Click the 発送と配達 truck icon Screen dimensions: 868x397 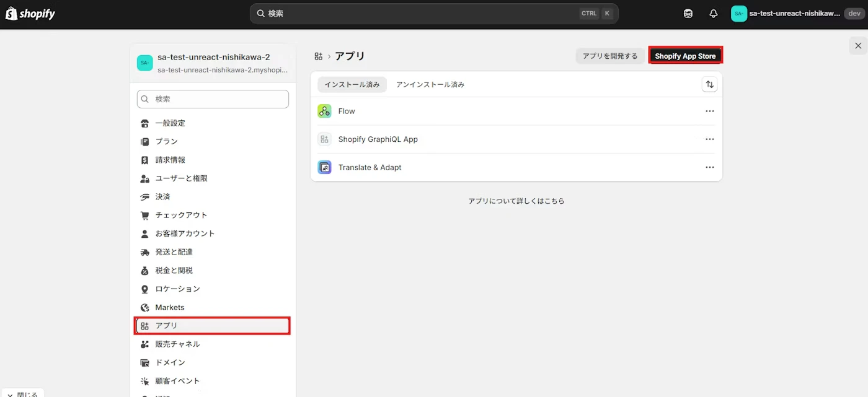[x=145, y=252]
